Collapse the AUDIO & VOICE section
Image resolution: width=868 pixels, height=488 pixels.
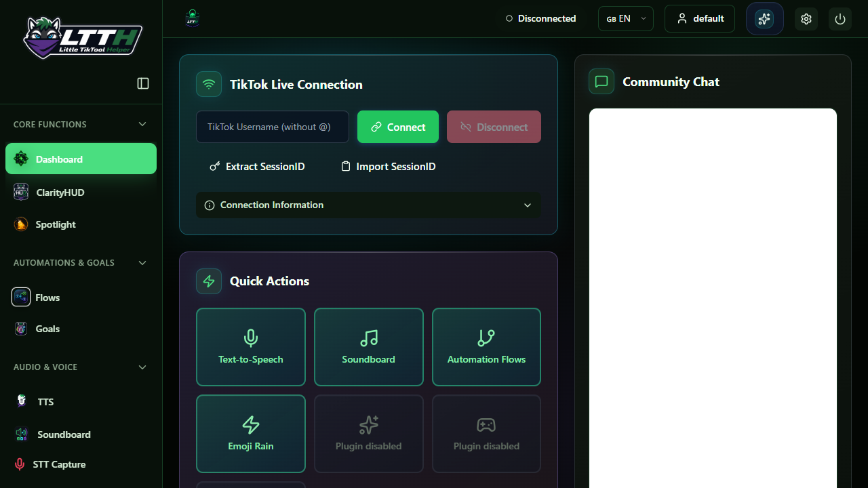coord(142,367)
